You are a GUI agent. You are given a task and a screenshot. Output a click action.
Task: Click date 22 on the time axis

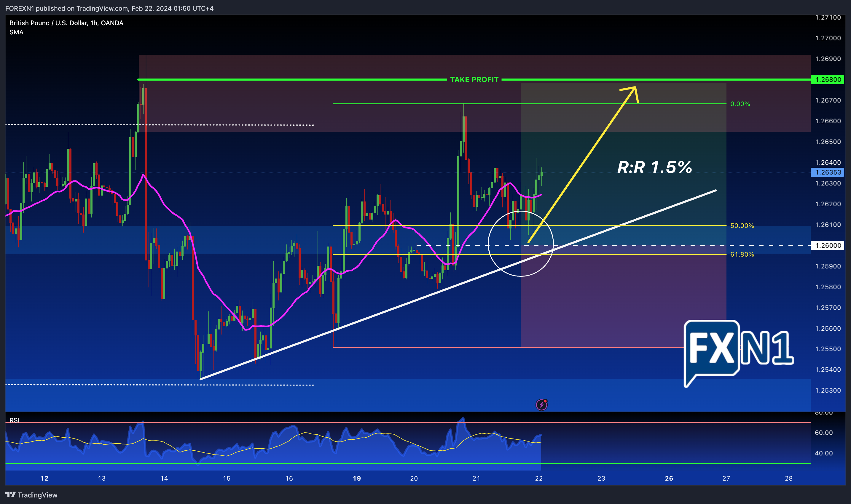click(539, 478)
